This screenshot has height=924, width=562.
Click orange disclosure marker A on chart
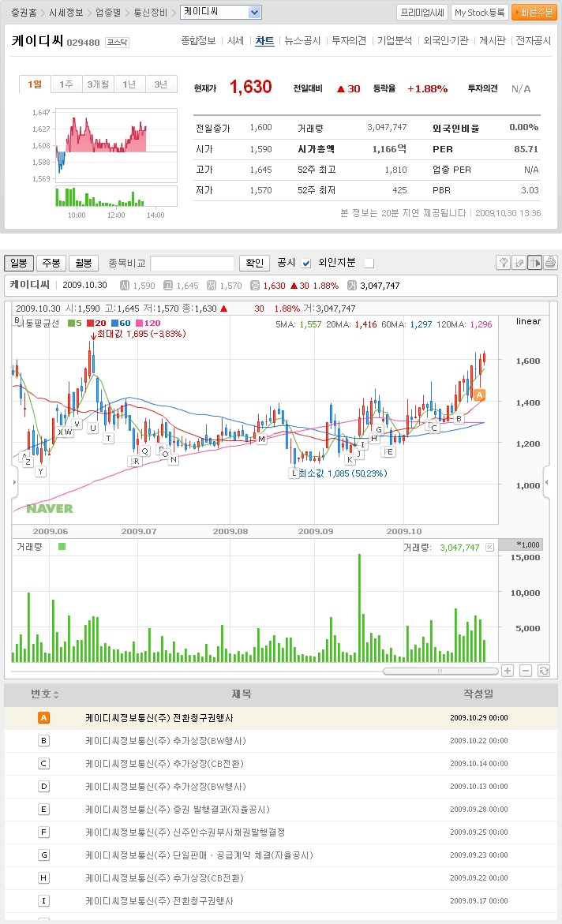[479, 395]
